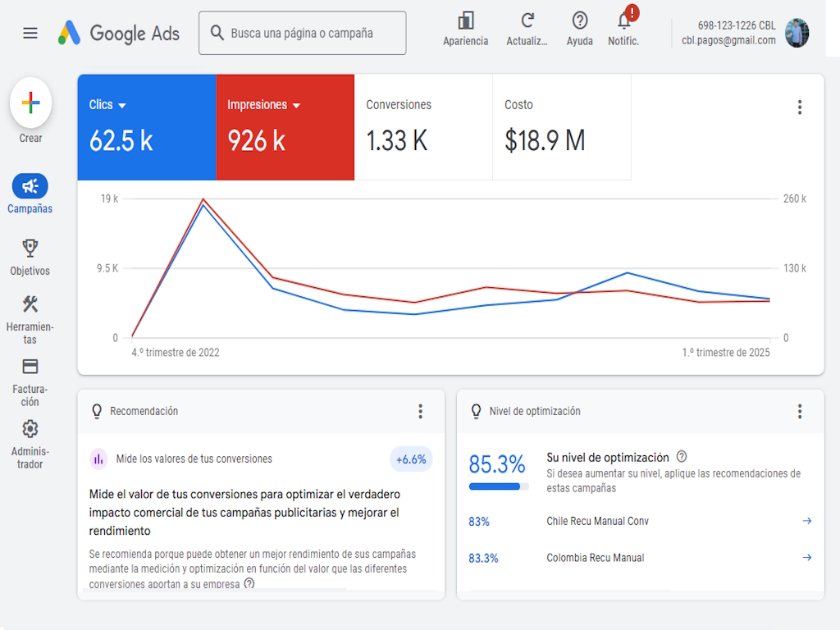This screenshot has width=840, height=630.
Task: View notifications bell icon
Action: pyautogui.click(x=624, y=20)
